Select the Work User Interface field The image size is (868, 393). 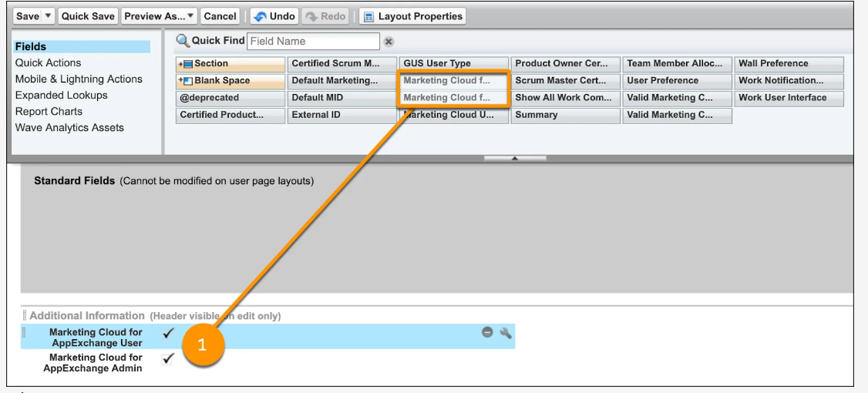(x=789, y=98)
